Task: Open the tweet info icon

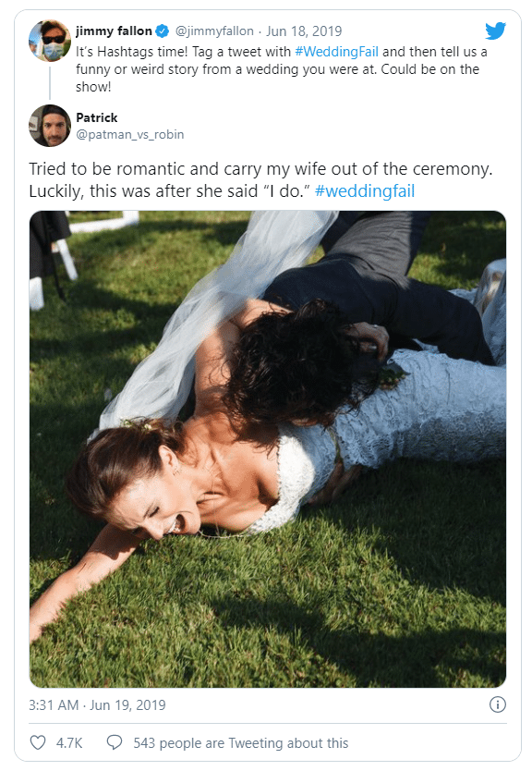Action: 498,704
